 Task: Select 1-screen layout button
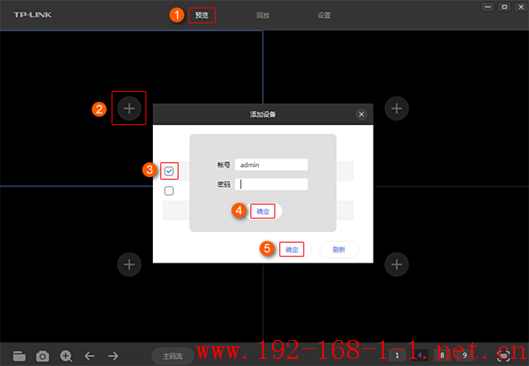pos(397,355)
